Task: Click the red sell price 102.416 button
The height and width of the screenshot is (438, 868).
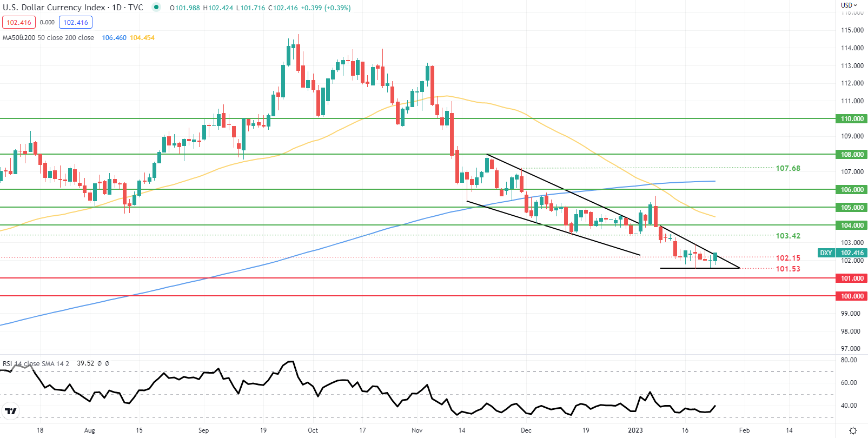Action: pos(19,22)
